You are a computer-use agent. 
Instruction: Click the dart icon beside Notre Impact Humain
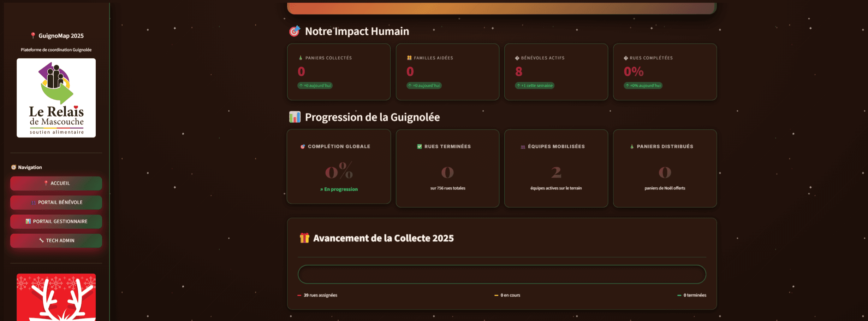click(x=295, y=31)
